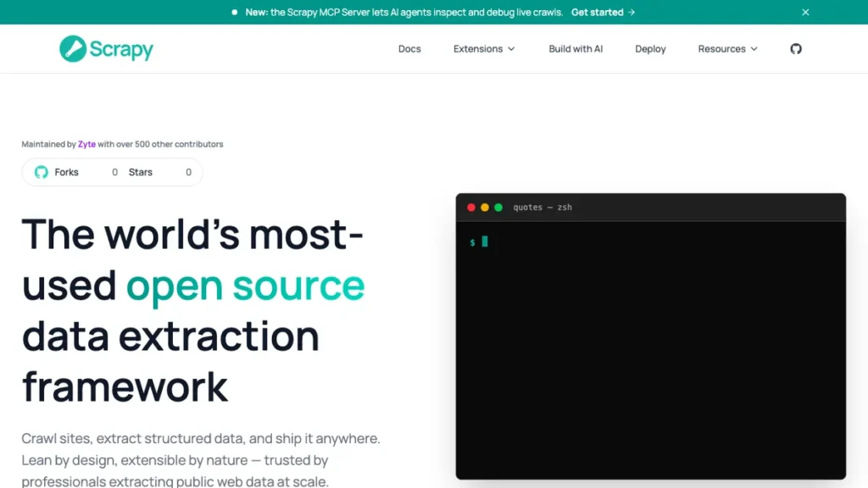Click the yellow minimize dot in terminal window

coord(485,208)
